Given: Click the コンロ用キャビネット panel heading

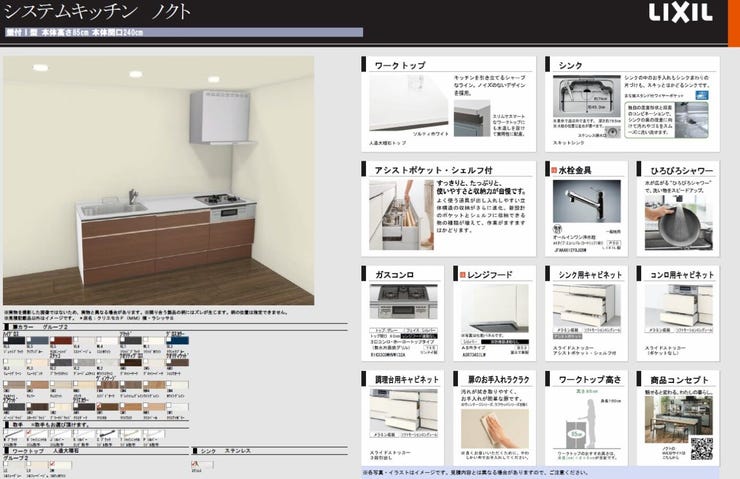Looking at the screenshot, I should pyautogui.click(x=680, y=273).
